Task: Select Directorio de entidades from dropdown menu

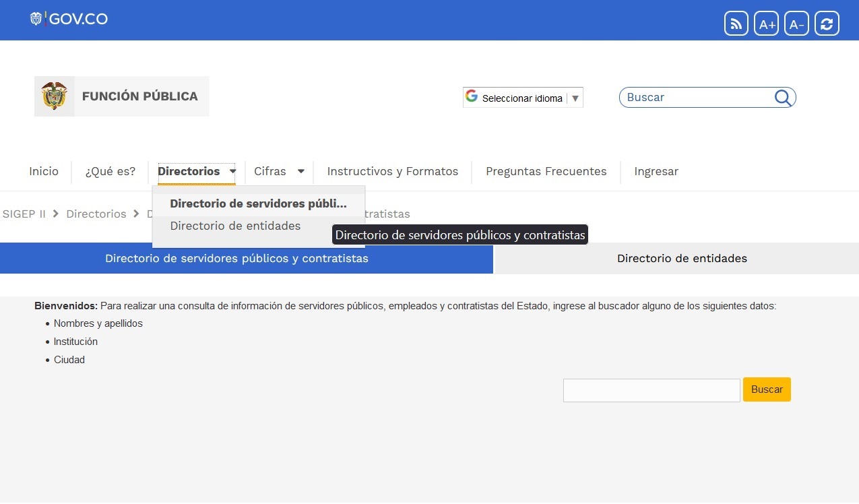Action: click(235, 226)
